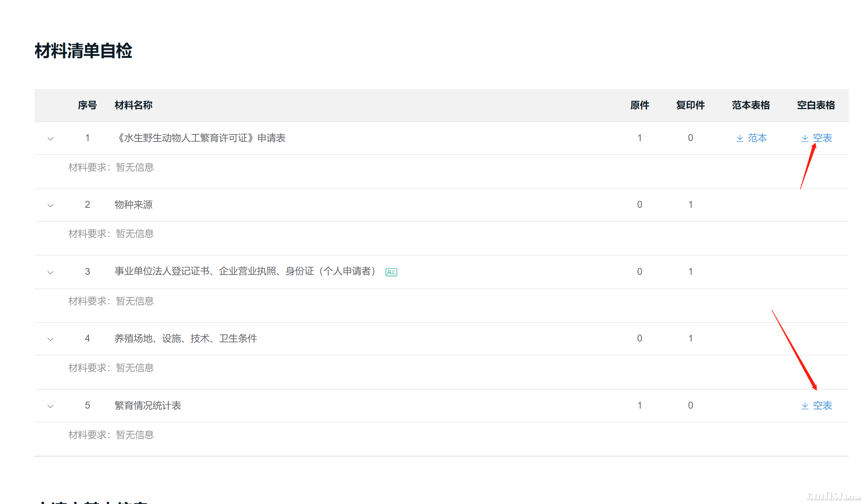This screenshot has width=868, height=504.
Task: Download the 范本 sample for row 1
Action: click(757, 138)
